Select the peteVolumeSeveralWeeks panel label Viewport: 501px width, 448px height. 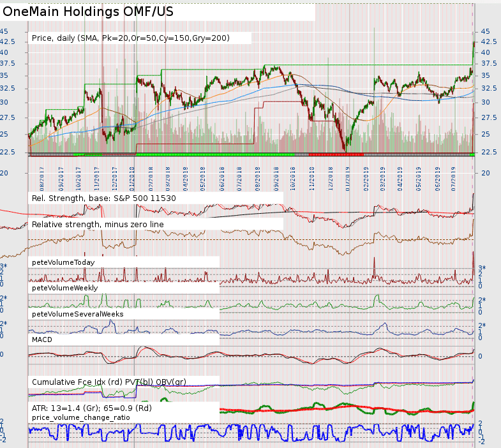(x=78, y=314)
